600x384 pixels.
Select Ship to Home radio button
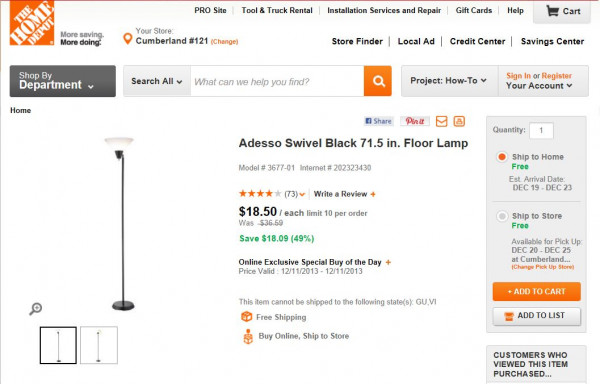(502, 157)
